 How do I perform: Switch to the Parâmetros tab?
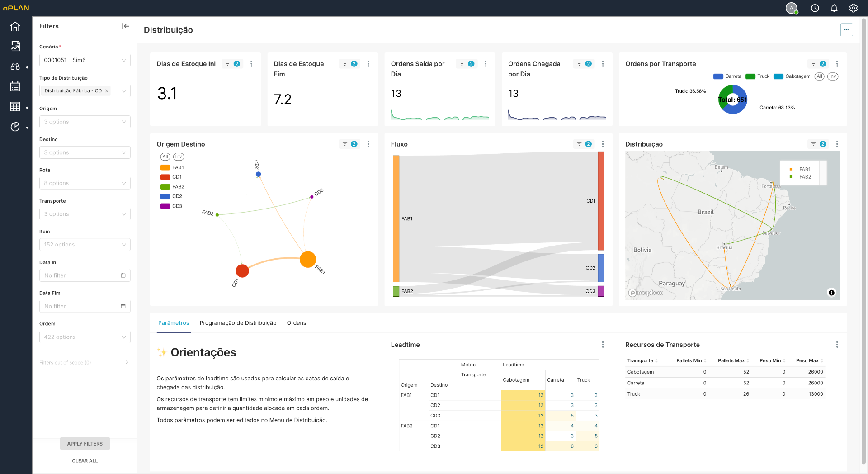pos(174,323)
